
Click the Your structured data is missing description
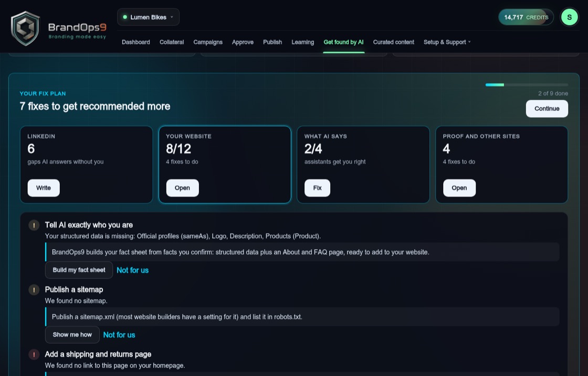coord(183,237)
